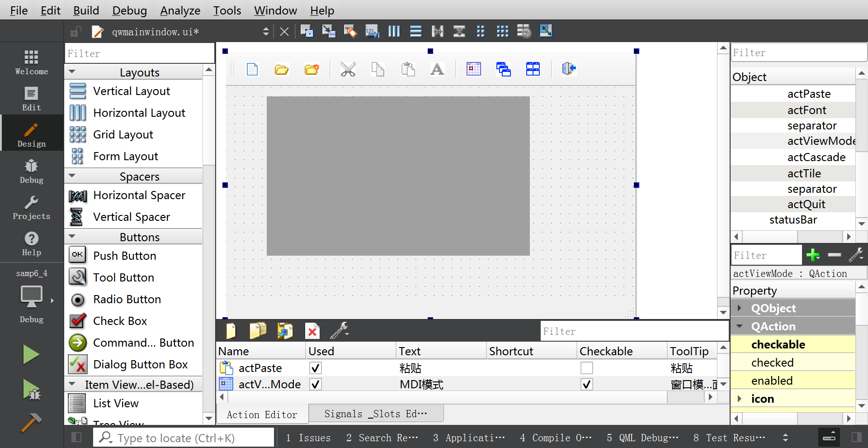Click scissors Cut icon on form toolbar
868x448 pixels.
[x=348, y=69]
